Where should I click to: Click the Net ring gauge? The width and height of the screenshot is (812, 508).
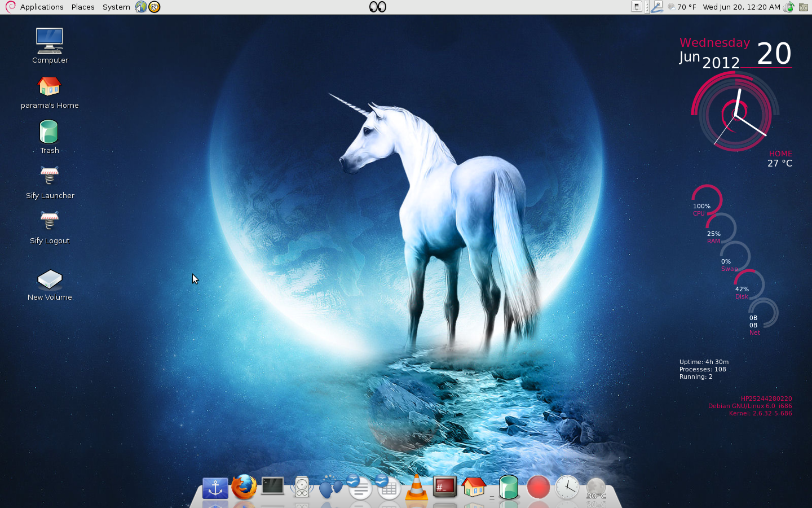[763, 313]
